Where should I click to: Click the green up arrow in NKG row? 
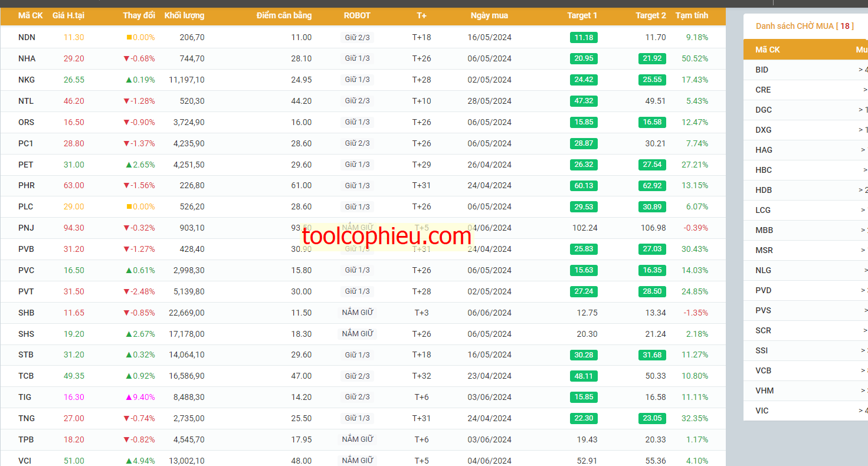point(129,80)
